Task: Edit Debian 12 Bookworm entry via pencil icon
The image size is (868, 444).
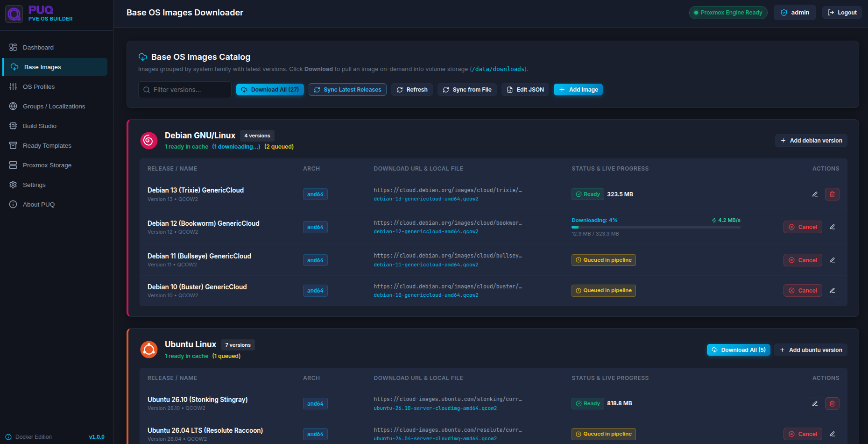Action: 832,227
